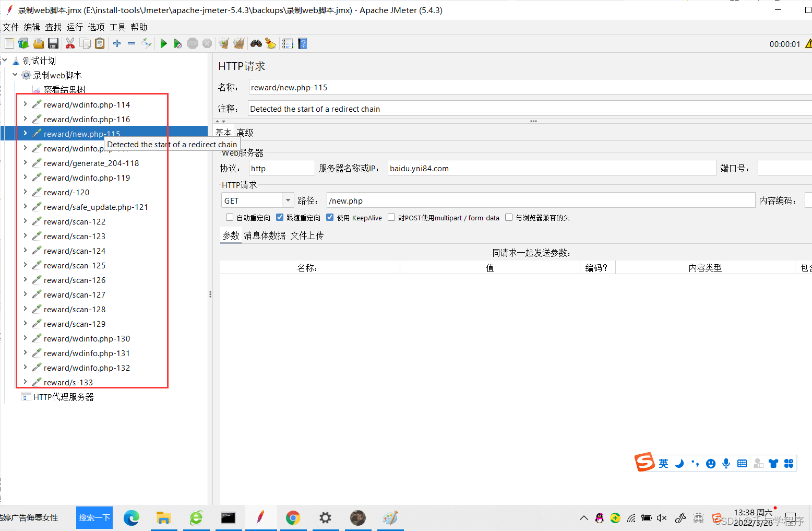Click the Toggle enable/disable pipette icon
Screen dimensions: 812x531
(x=147, y=43)
